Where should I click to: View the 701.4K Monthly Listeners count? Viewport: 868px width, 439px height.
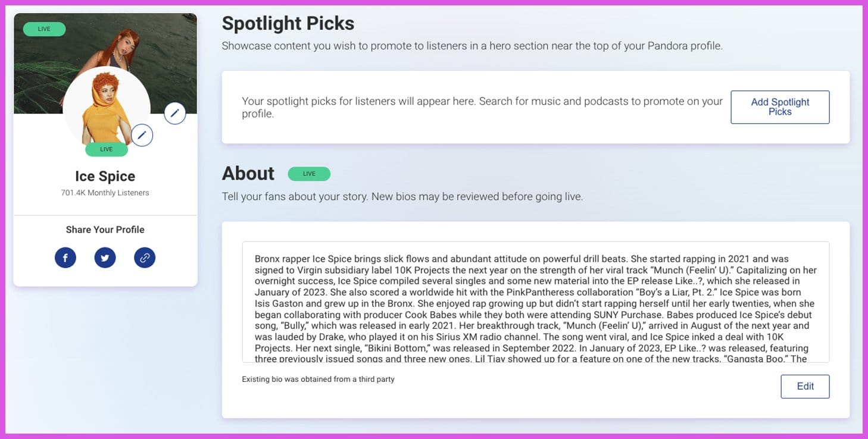pos(105,192)
